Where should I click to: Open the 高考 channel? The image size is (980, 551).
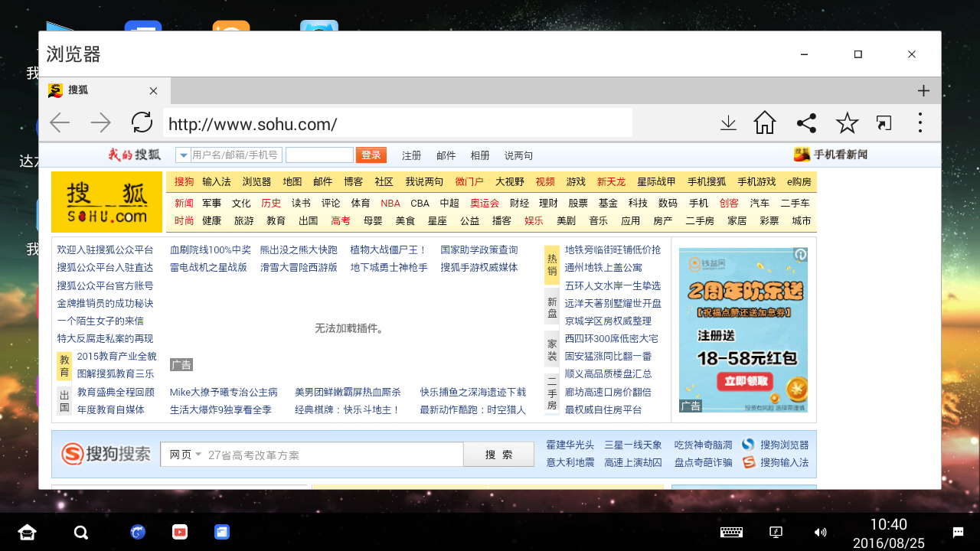341,220
